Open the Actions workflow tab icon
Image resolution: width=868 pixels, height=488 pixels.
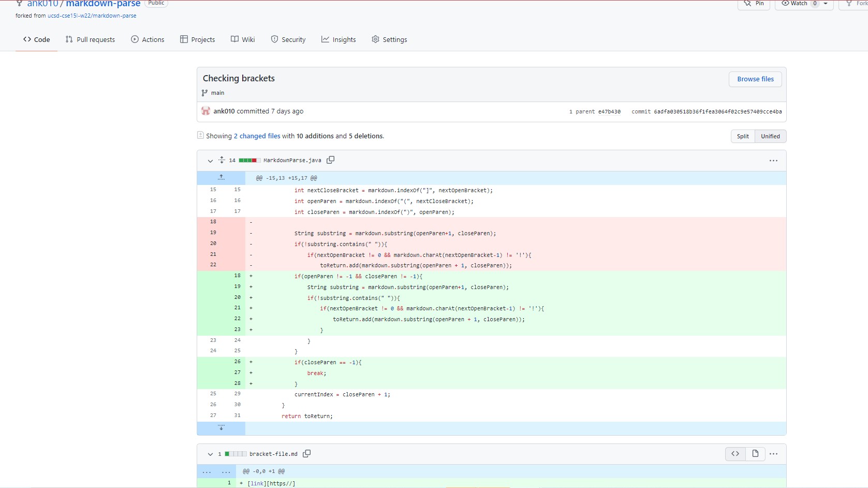tap(134, 39)
